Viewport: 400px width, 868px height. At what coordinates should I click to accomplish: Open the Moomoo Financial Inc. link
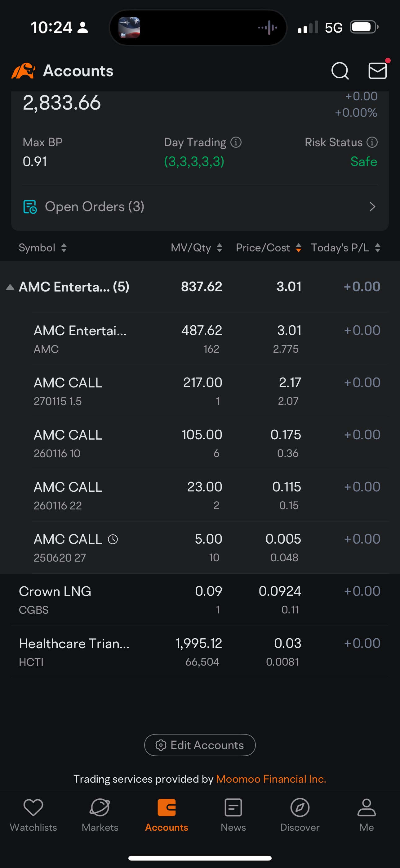click(271, 779)
